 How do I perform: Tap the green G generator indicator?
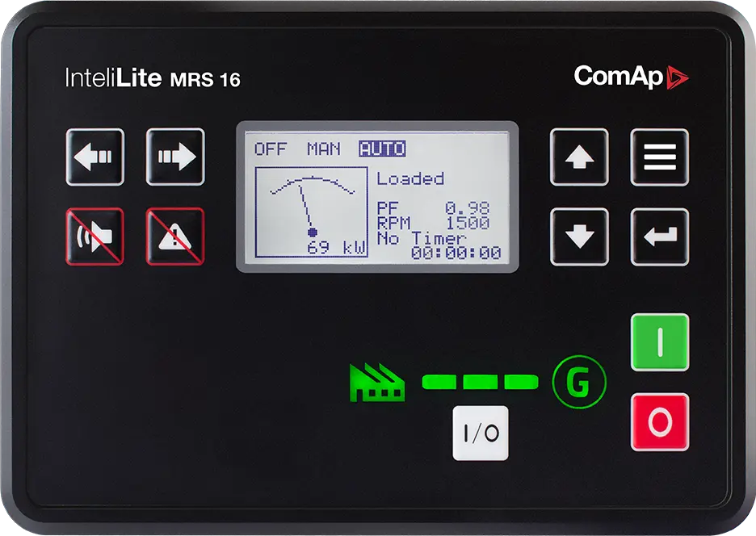[579, 382]
